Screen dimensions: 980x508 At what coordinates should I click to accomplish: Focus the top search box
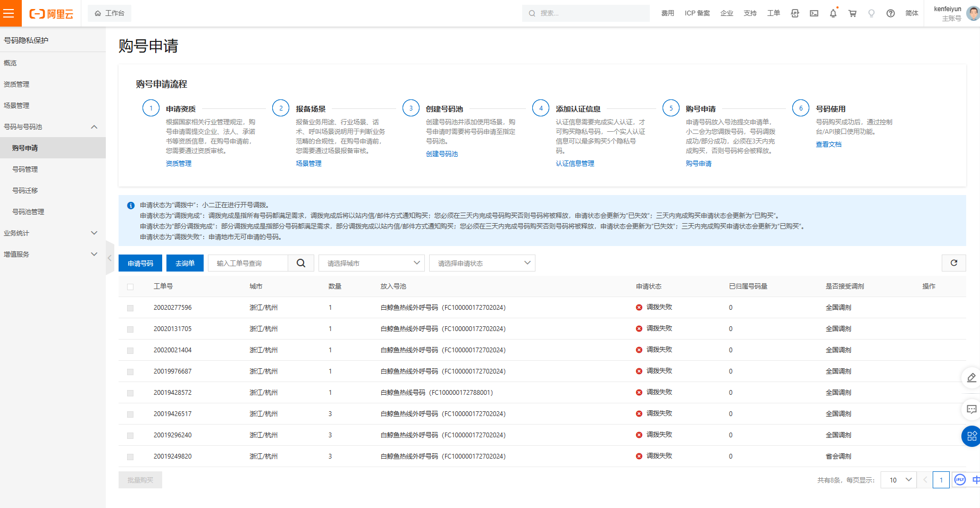pos(585,13)
